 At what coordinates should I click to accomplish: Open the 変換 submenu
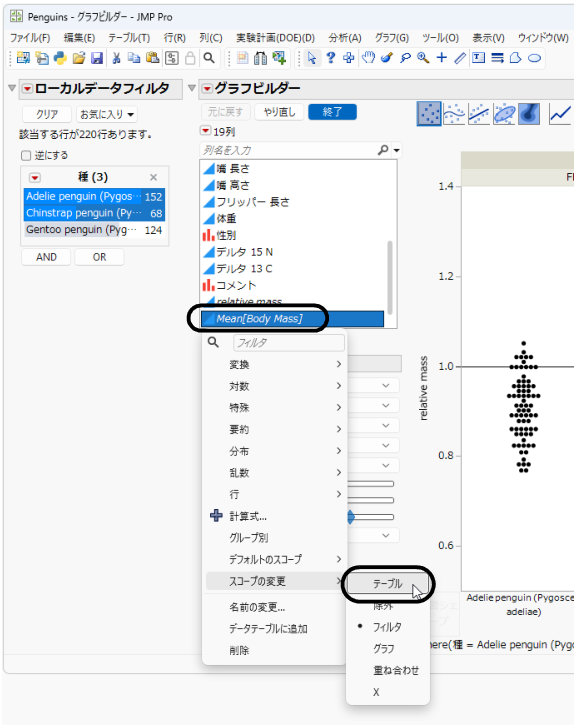275,365
